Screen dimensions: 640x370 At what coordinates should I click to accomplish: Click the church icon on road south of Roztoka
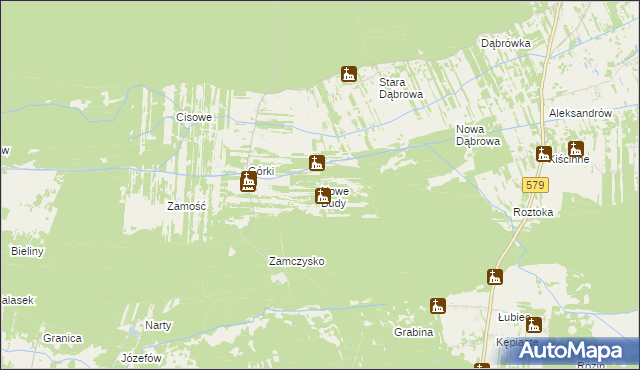pyautogui.click(x=495, y=277)
